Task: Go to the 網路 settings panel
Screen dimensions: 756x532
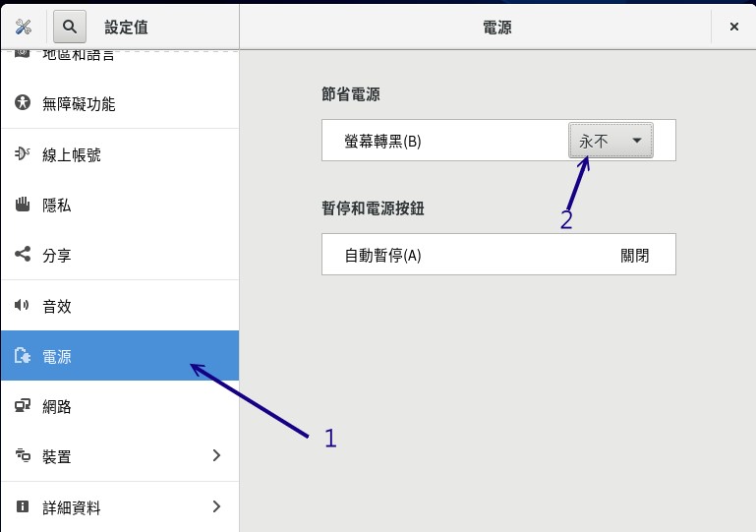Action: pyautogui.click(x=120, y=406)
